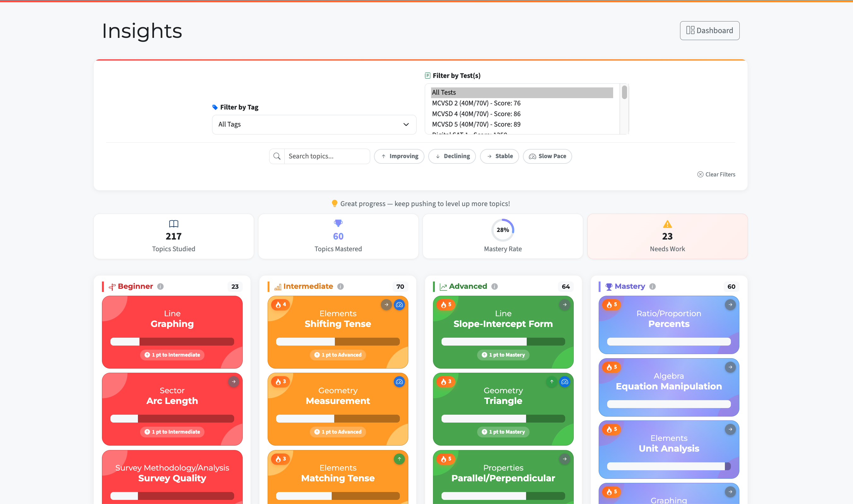The height and width of the screenshot is (504, 853).
Task: Toggle the Declining filter chip
Action: [452, 156]
